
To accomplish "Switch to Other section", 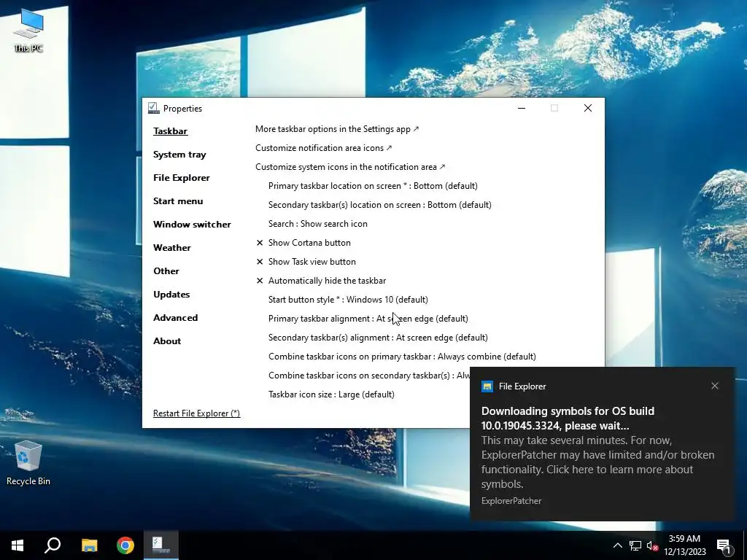I will point(166,271).
